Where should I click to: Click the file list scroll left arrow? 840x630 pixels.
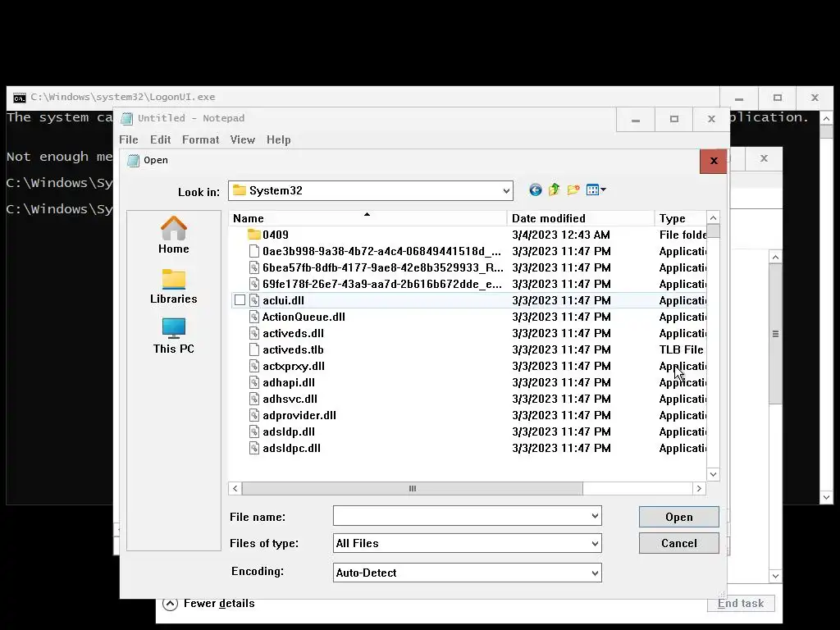coord(235,489)
